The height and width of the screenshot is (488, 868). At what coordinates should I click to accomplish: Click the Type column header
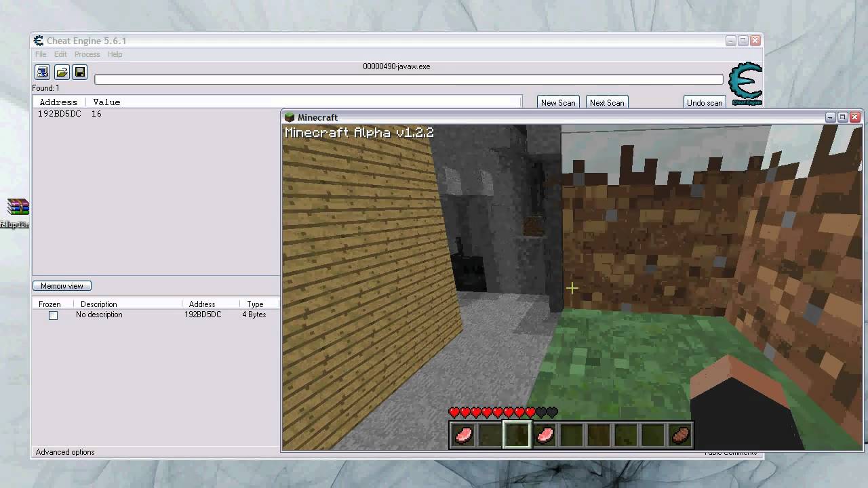(255, 304)
